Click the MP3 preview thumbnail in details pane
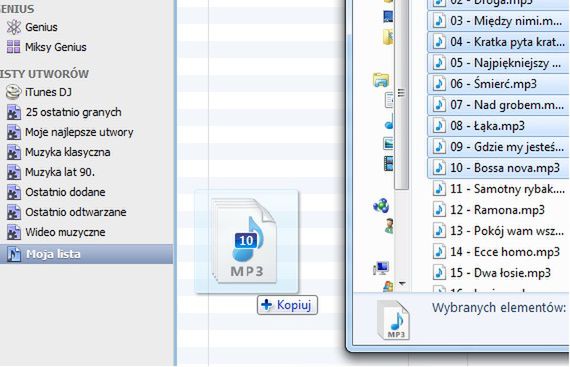 394,320
